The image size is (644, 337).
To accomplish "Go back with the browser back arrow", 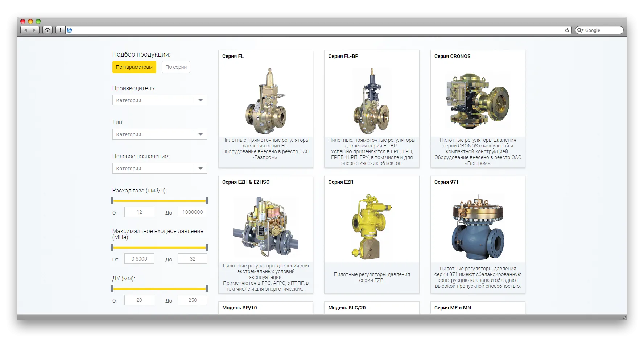I will [25, 30].
